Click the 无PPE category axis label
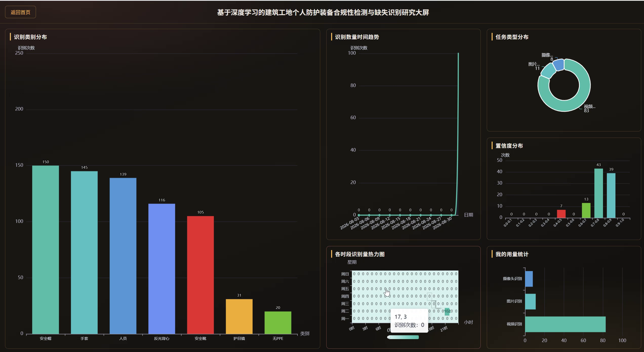 coord(278,338)
